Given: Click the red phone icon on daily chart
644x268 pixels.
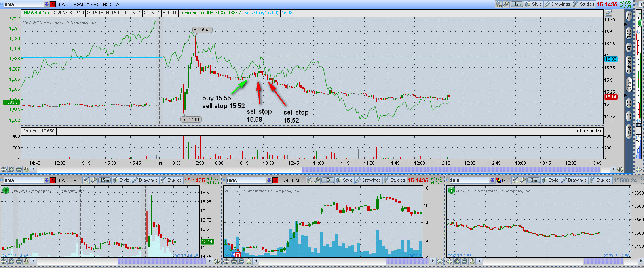Looking at the screenshot, I should (238, 255).
